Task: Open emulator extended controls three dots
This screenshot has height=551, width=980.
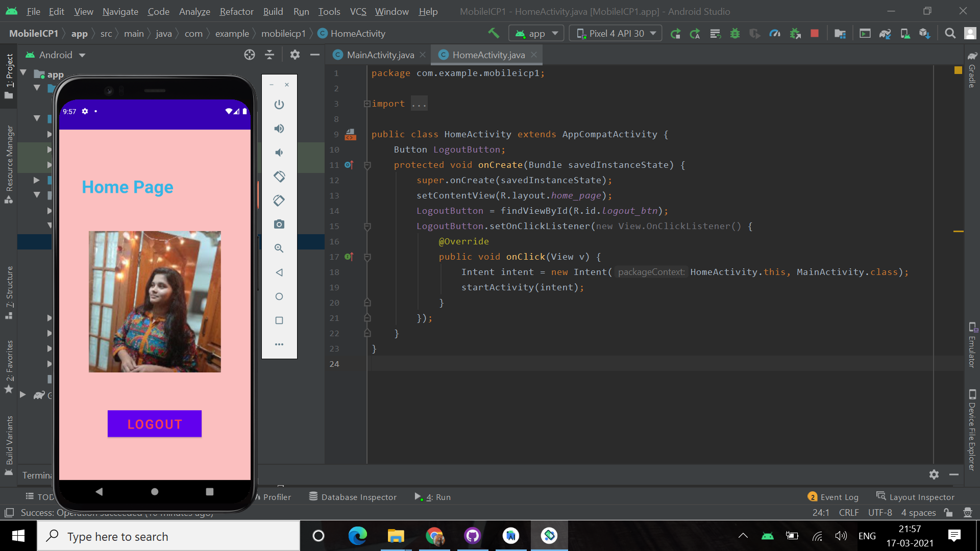Action: click(x=279, y=344)
